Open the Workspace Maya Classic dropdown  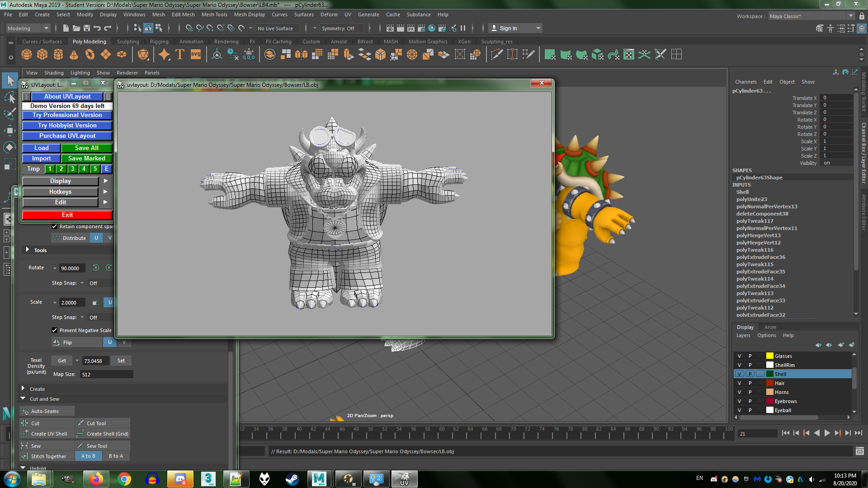[x=811, y=16]
